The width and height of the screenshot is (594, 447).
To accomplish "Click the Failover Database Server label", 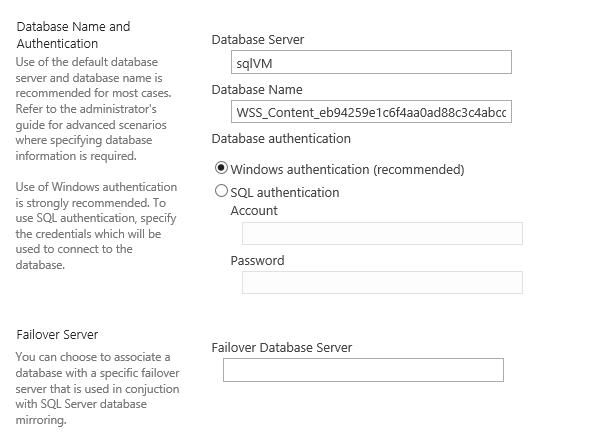I will [282, 347].
